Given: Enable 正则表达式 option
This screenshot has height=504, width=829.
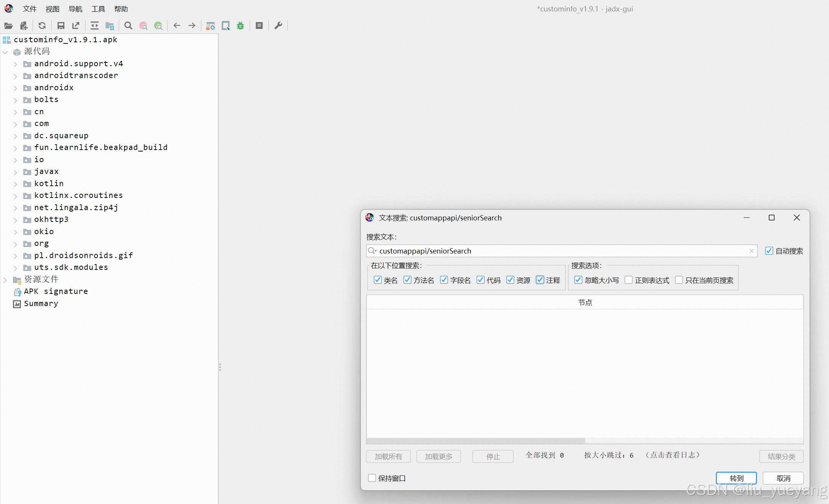Looking at the screenshot, I should point(629,280).
